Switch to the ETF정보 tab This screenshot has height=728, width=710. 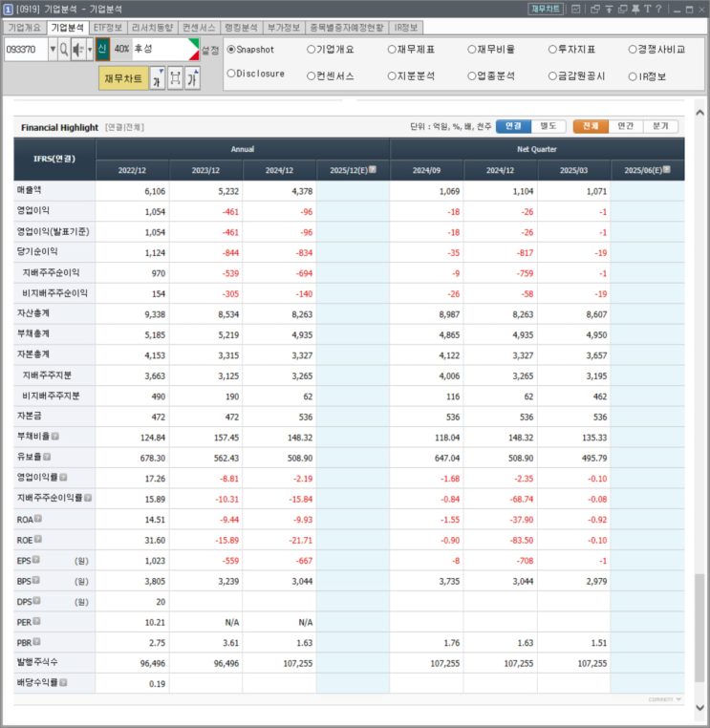(x=108, y=28)
